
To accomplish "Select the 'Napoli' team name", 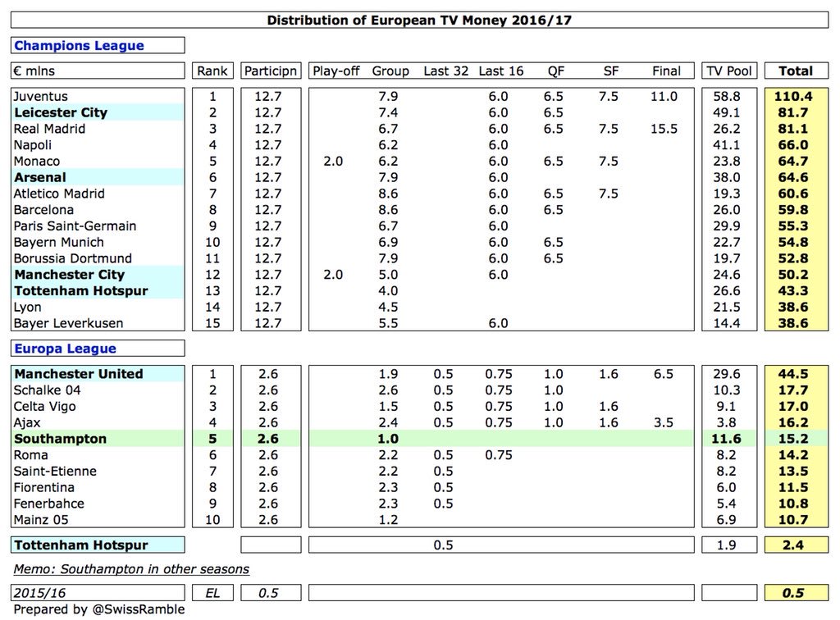I will (33, 145).
